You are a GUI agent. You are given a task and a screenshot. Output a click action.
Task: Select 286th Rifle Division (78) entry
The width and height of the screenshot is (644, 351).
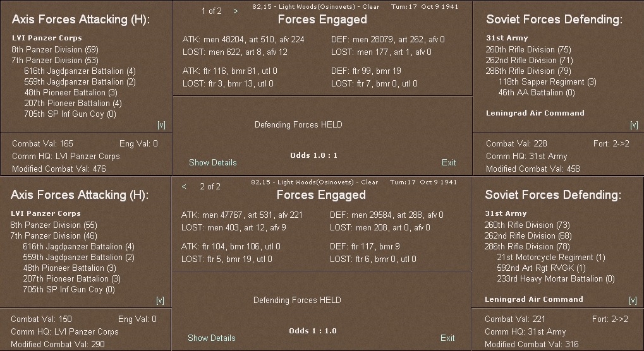pyautogui.click(x=527, y=246)
